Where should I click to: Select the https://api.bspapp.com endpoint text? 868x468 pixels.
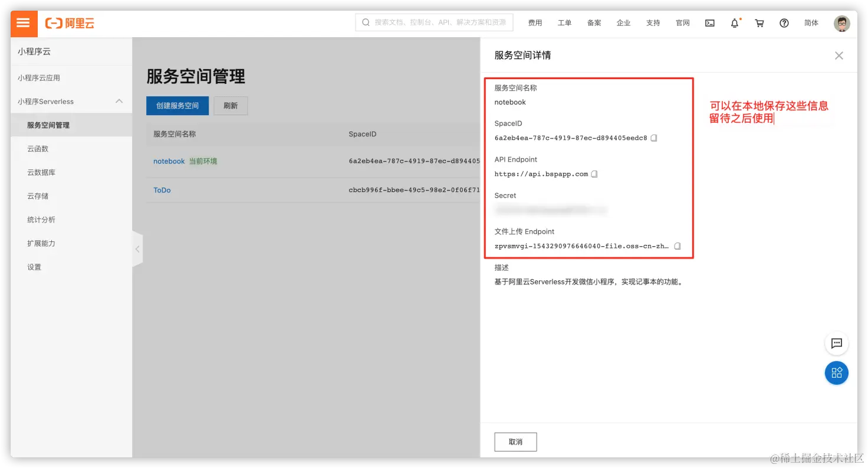(x=541, y=174)
